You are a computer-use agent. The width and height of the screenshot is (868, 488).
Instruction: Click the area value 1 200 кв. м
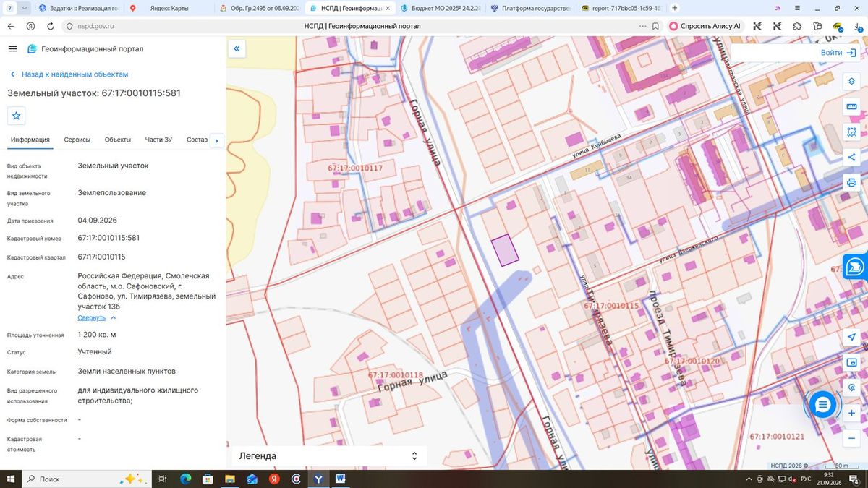pyautogui.click(x=97, y=335)
